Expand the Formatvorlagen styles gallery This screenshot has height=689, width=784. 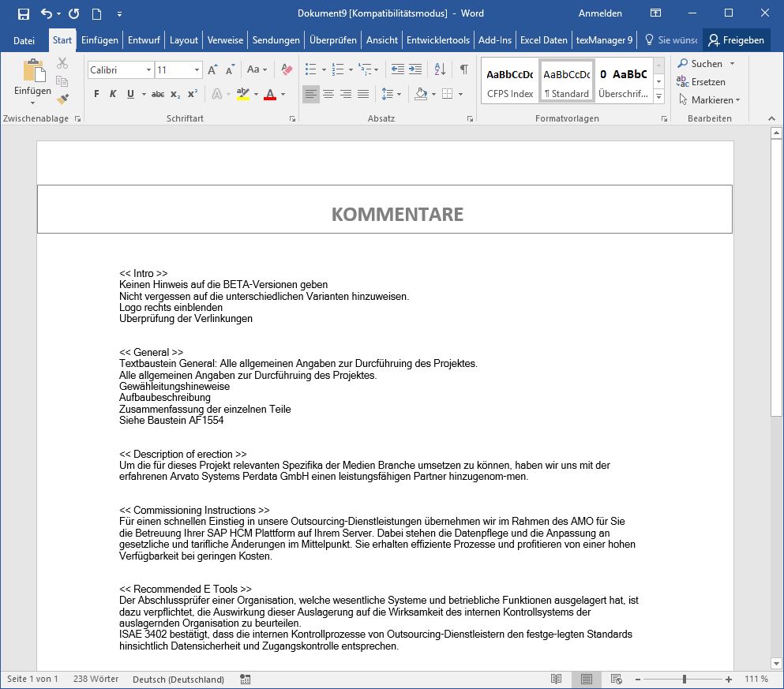tap(659, 96)
